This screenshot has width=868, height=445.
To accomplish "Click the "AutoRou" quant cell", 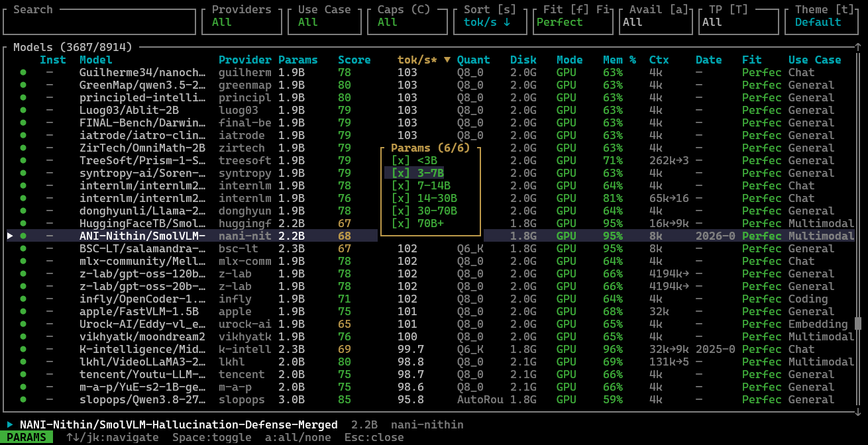I will point(480,400).
